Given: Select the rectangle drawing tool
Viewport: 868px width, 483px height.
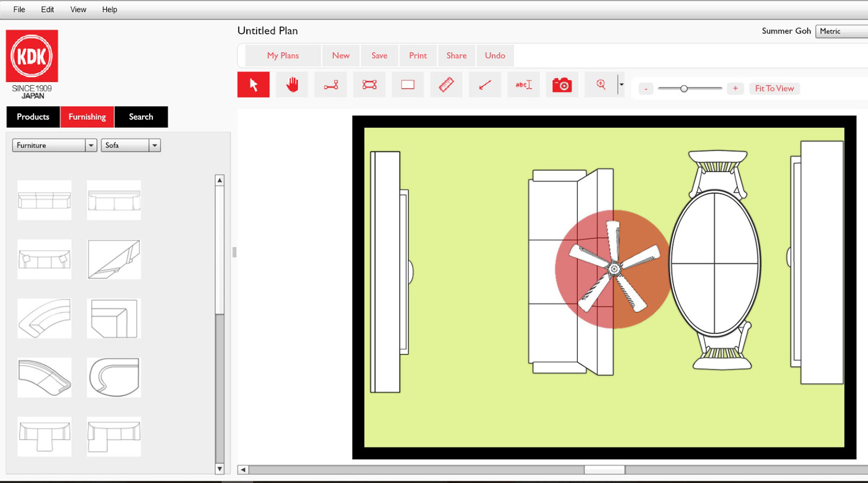Looking at the screenshot, I should coord(407,85).
